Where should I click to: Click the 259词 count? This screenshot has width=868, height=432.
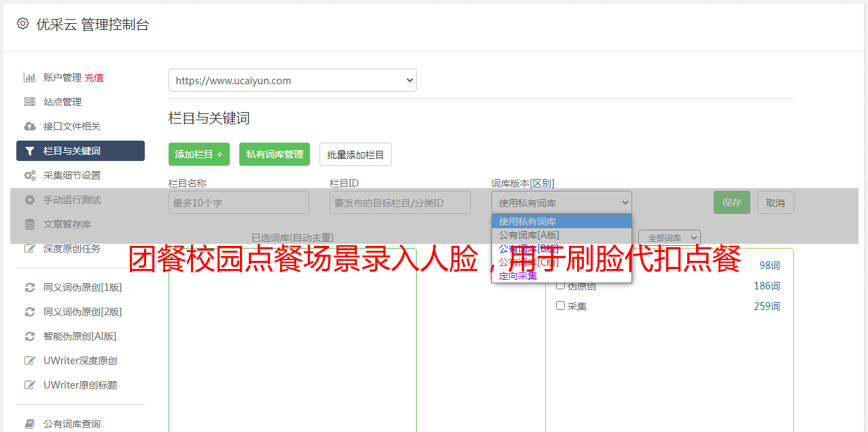767,306
